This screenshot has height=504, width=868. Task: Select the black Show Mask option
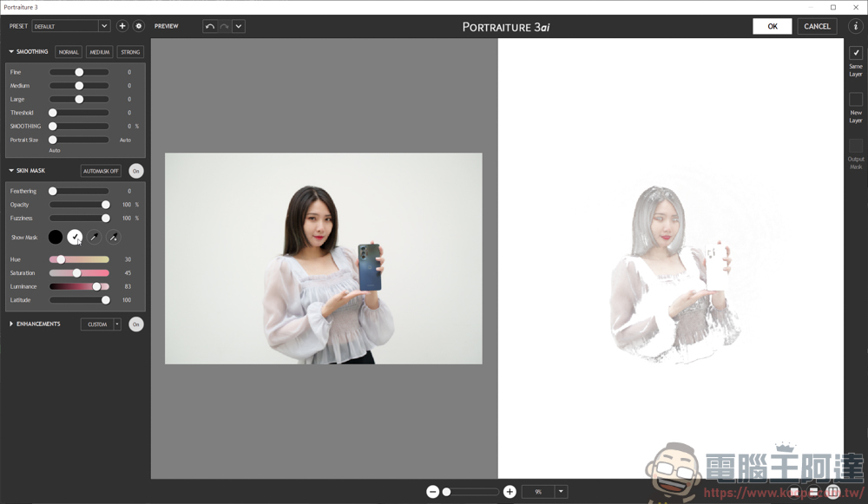[56, 237]
